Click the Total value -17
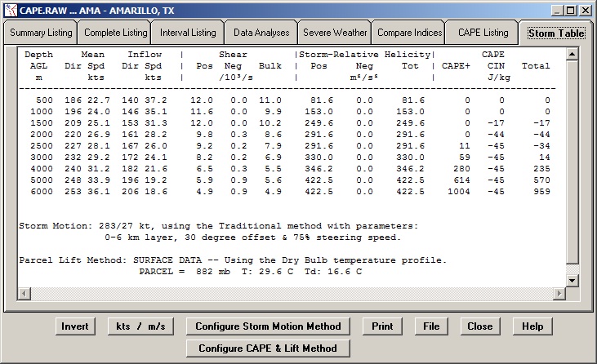Screen dimensions: 597x364 pyautogui.click(x=541, y=123)
